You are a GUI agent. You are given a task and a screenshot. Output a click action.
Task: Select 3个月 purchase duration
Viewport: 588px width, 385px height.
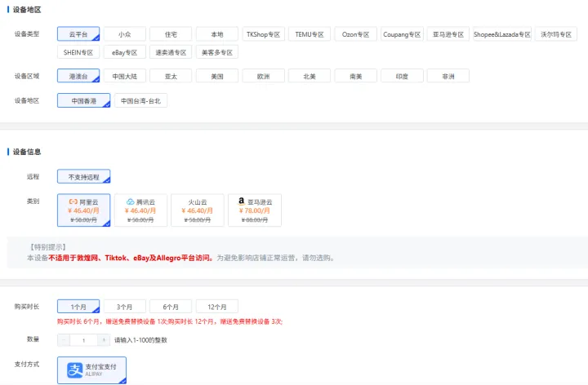(x=124, y=307)
